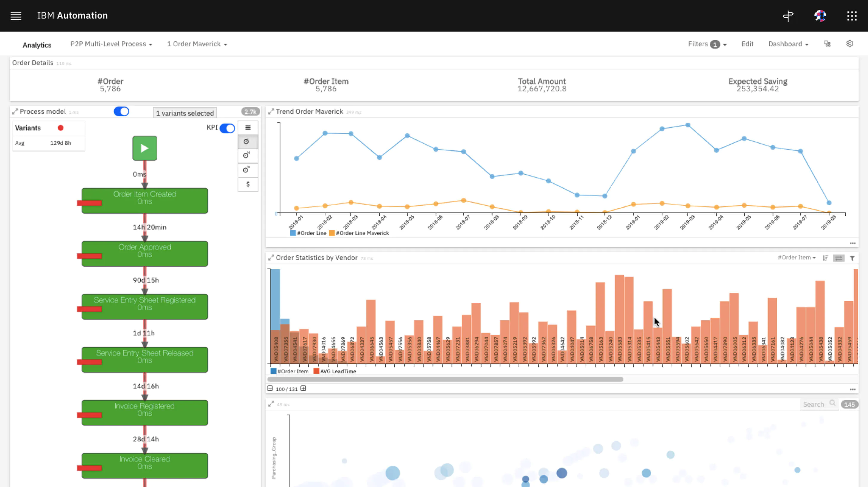Toggle the KPI switch off
868x487 pixels.
click(227, 128)
